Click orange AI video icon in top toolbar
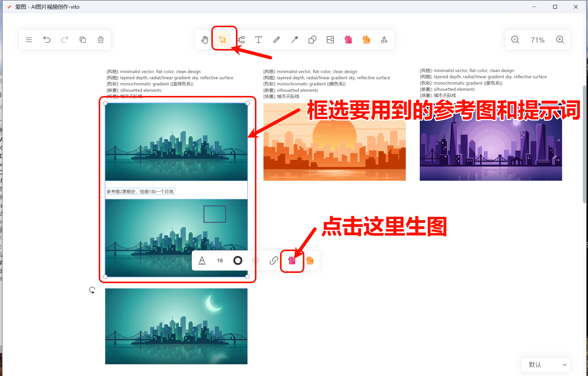This screenshot has width=588, height=376. coord(366,40)
